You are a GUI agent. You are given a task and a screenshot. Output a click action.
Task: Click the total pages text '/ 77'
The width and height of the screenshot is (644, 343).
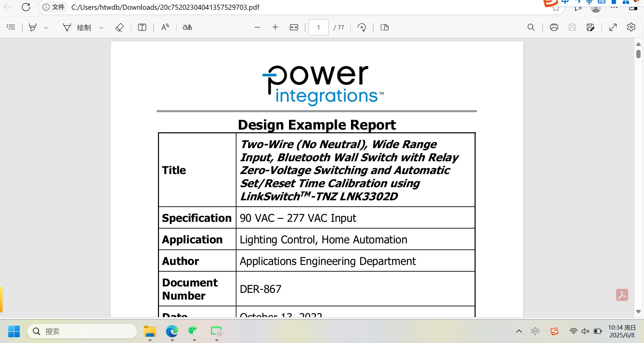[339, 27]
